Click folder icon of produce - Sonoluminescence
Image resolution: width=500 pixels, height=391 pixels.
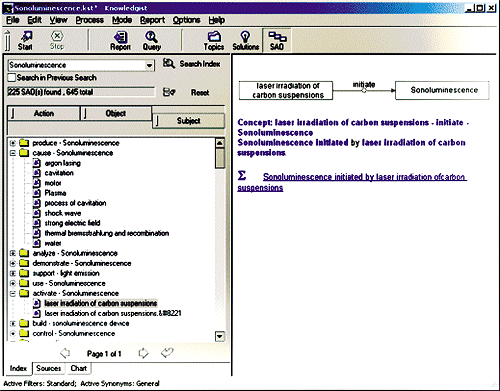[24, 143]
